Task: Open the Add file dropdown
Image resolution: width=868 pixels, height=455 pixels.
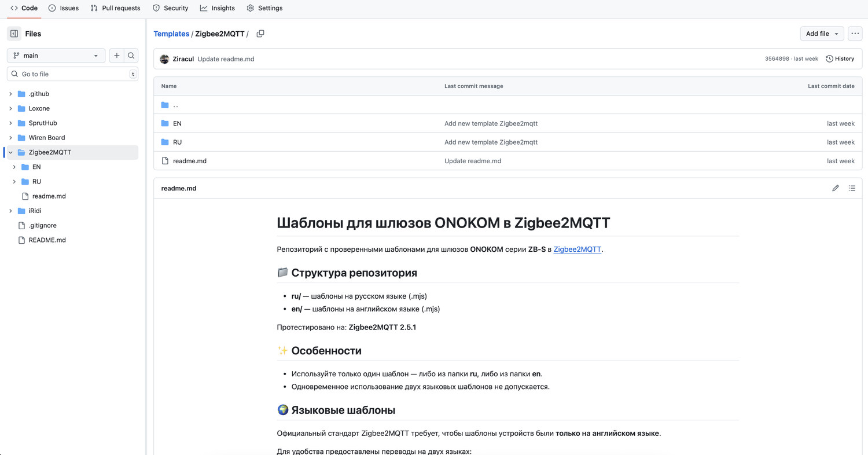Action: pos(822,34)
